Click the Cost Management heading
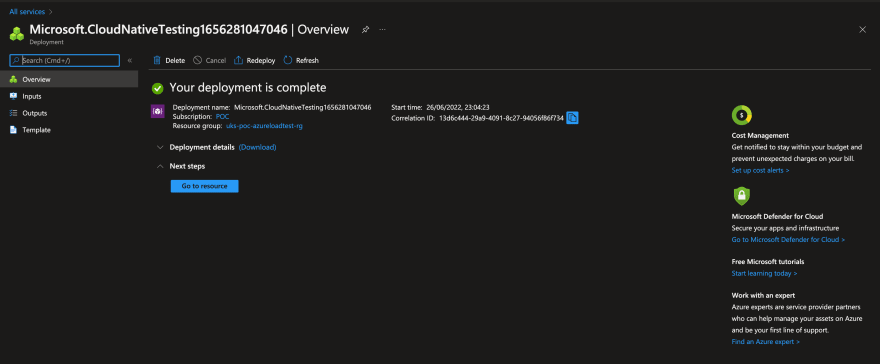Screen dimensions: 880x364 point(760,136)
